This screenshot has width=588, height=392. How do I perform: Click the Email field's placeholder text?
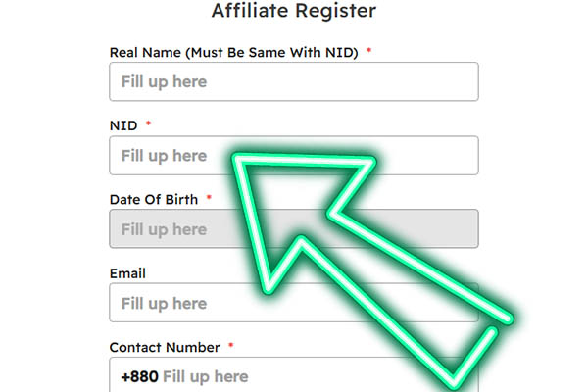point(164,303)
